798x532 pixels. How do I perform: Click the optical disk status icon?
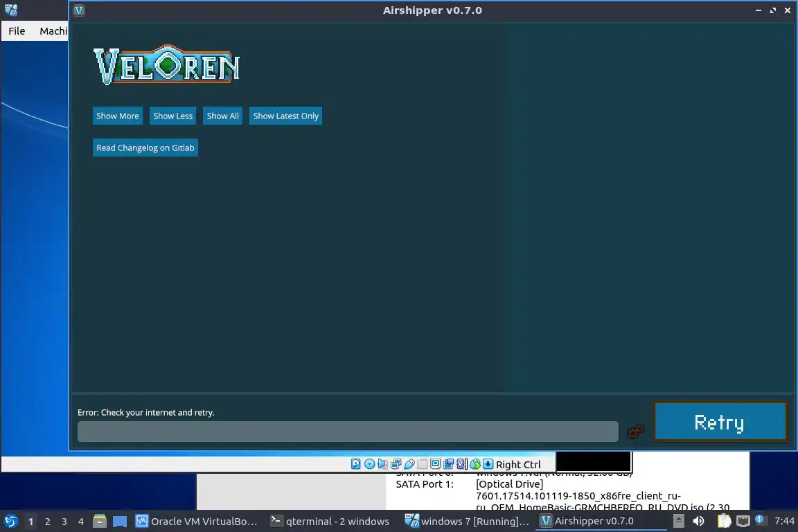click(x=369, y=464)
